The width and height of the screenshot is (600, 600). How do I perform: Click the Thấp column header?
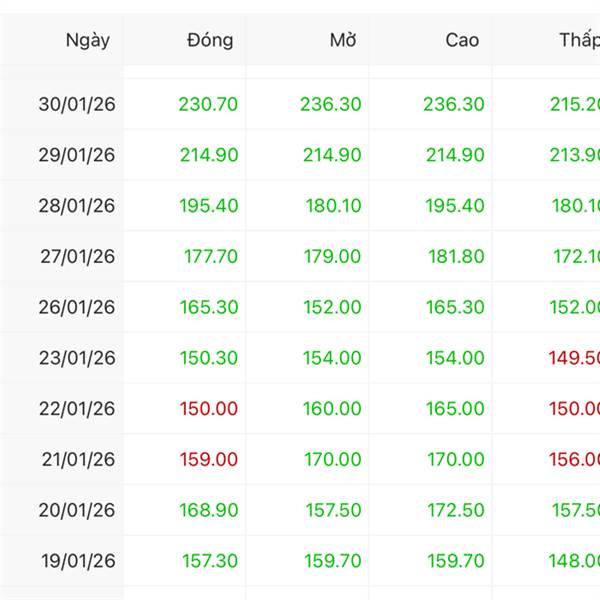point(579,41)
